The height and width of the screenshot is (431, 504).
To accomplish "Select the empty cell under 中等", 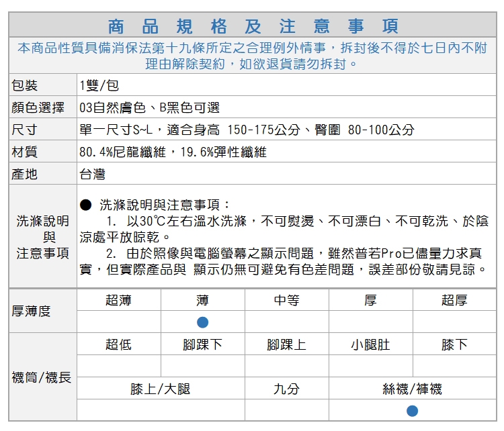I will pos(286,322).
